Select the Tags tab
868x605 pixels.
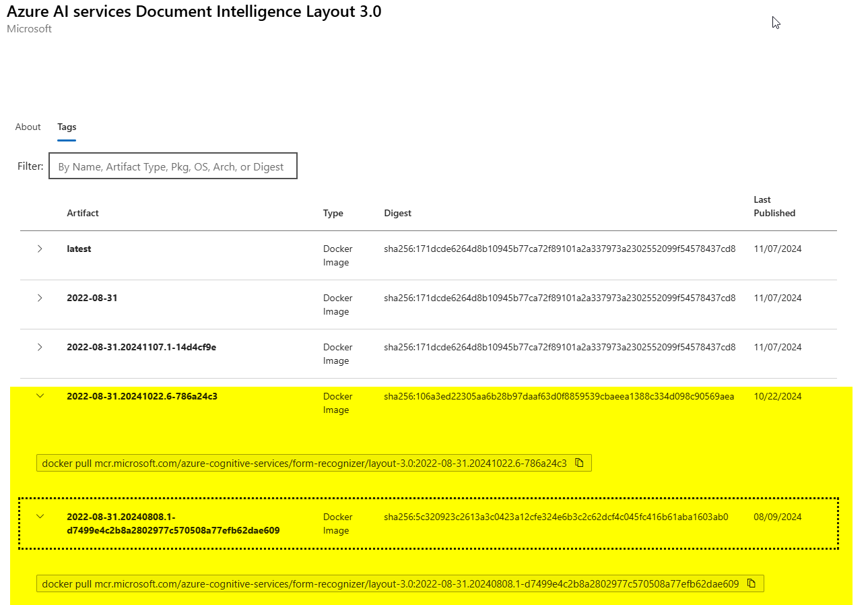tap(67, 127)
